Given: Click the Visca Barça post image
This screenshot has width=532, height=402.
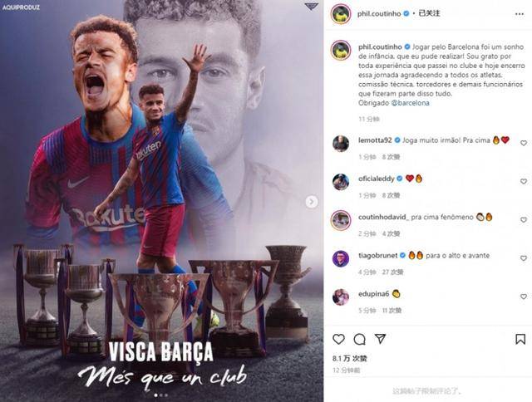Looking at the screenshot, I should pyautogui.click(x=161, y=201).
